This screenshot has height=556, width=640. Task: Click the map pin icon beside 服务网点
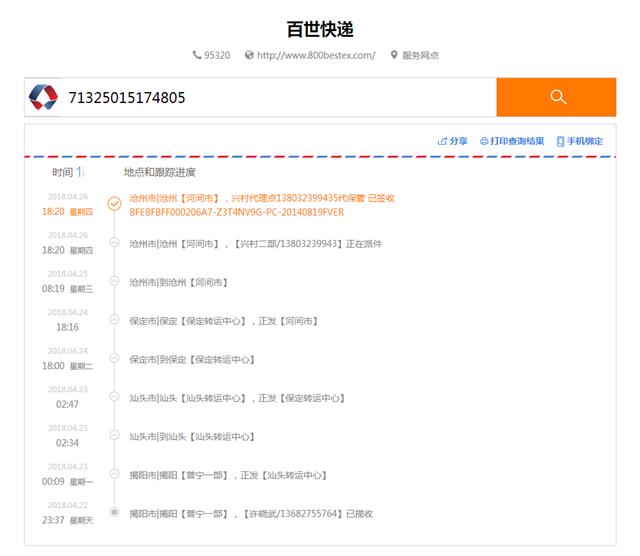pyautogui.click(x=394, y=55)
